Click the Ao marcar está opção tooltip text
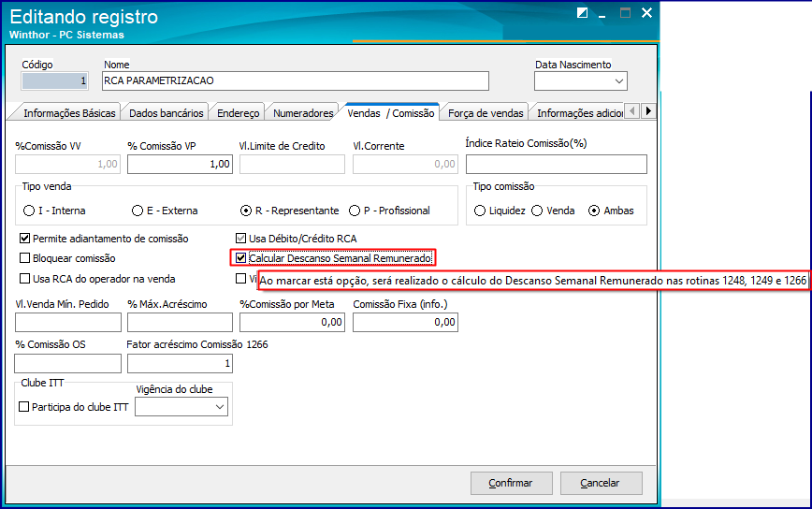This screenshot has height=509, width=812. tap(533, 281)
